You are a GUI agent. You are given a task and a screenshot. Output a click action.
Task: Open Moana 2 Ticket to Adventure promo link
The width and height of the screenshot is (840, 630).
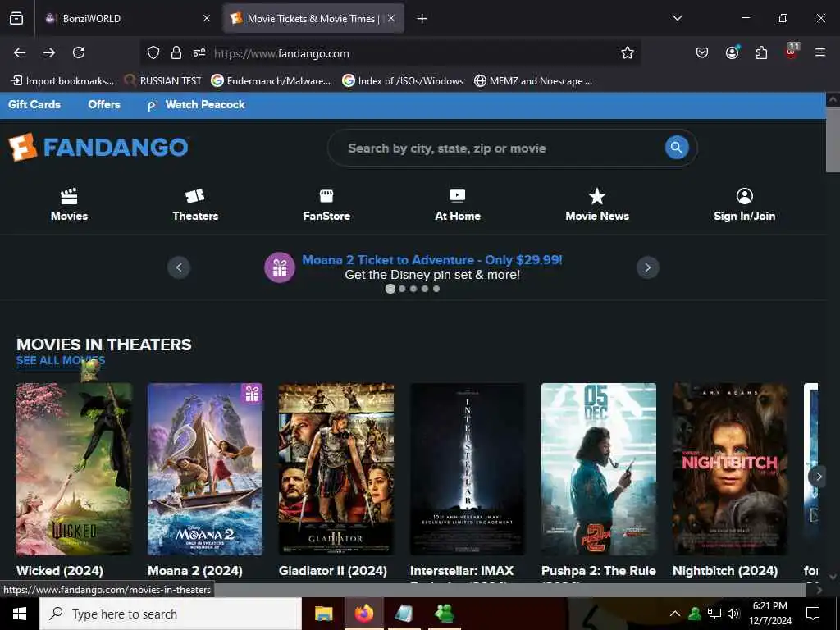(x=431, y=260)
